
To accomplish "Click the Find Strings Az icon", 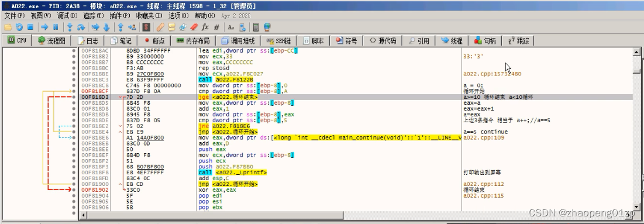I will [231, 27].
